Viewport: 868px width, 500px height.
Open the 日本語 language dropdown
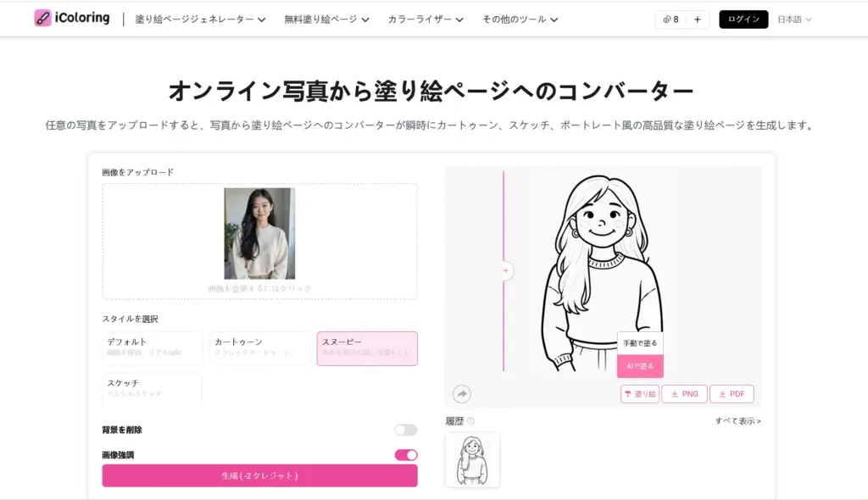click(793, 19)
